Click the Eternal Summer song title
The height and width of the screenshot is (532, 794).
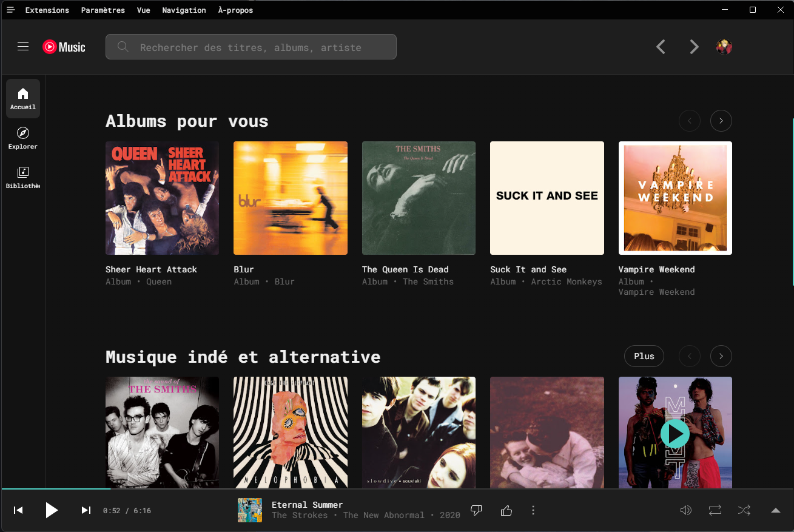308,505
